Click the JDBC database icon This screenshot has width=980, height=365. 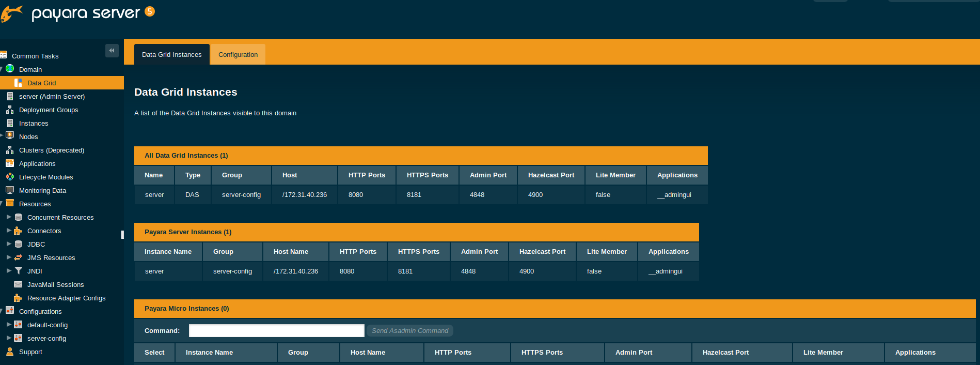[x=18, y=244]
